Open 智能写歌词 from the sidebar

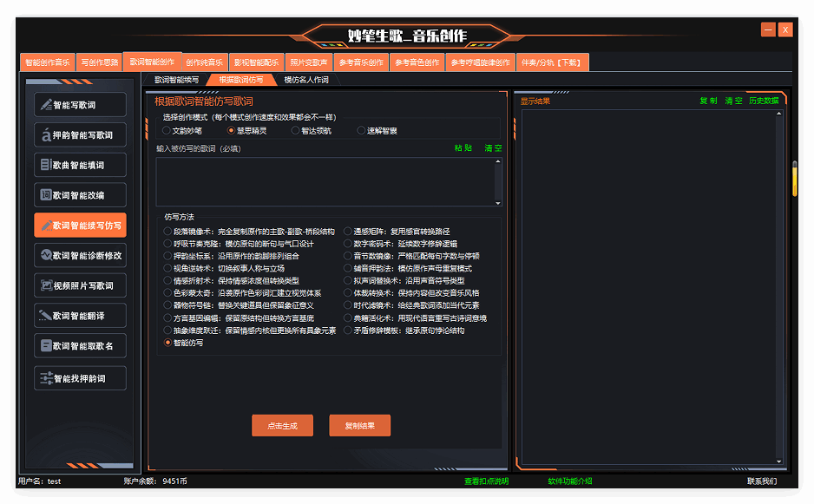(80, 105)
